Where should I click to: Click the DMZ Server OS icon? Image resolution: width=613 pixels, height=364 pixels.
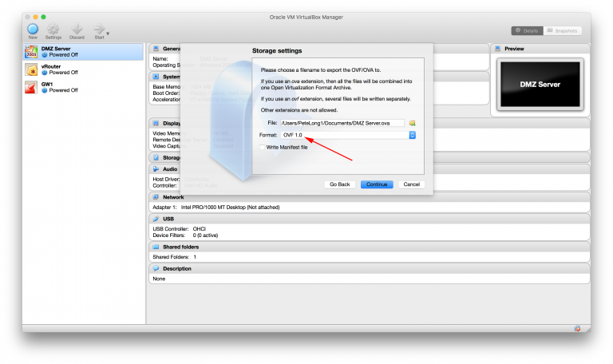click(31, 52)
